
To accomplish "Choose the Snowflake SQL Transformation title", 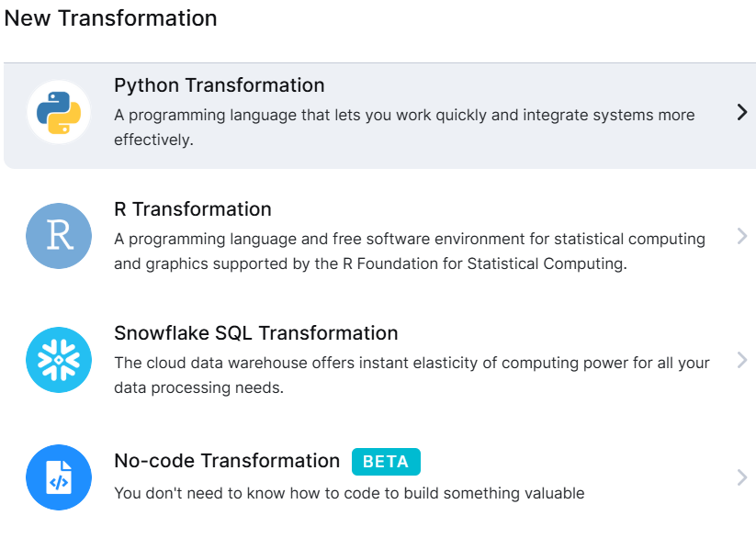I will click(x=256, y=333).
